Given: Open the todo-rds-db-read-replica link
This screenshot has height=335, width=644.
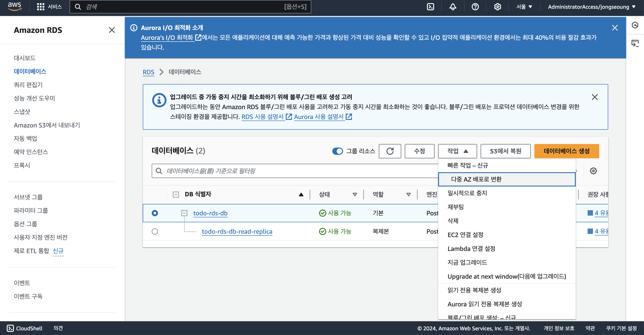Looking at the screenshot, I should coord(237,232).
